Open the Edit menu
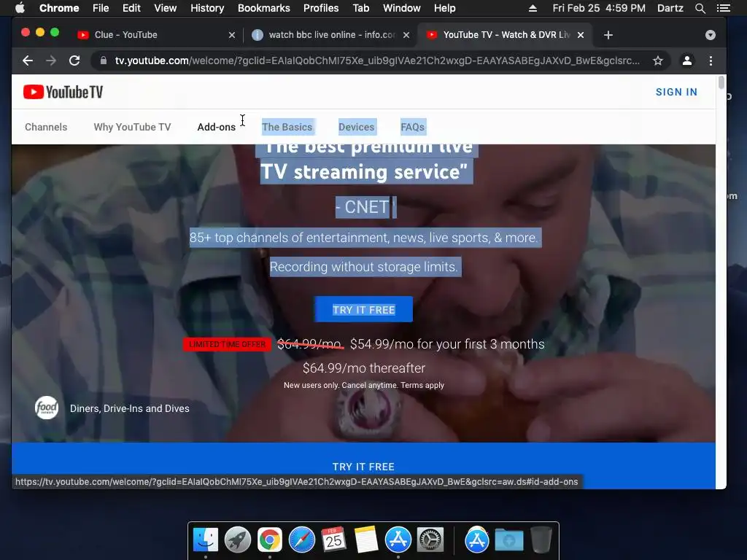 [x=131, y=8]
